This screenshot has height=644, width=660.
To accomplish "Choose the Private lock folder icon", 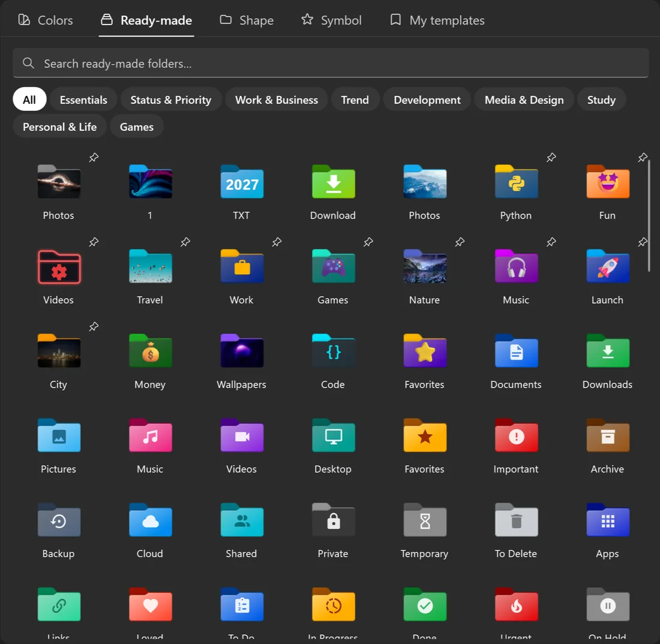I will 333,521.
